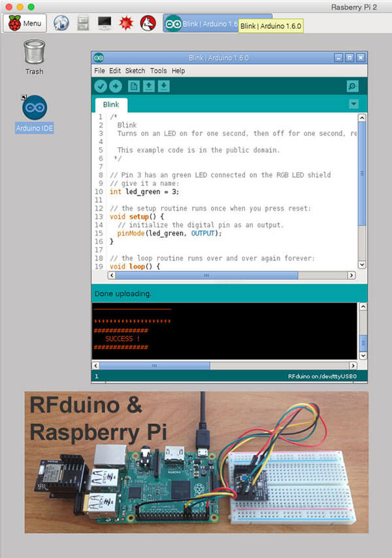392x558 pixels.
Task: Click the pinMode(led_green, OUTPUT) line
Action: tap(169, 233)
